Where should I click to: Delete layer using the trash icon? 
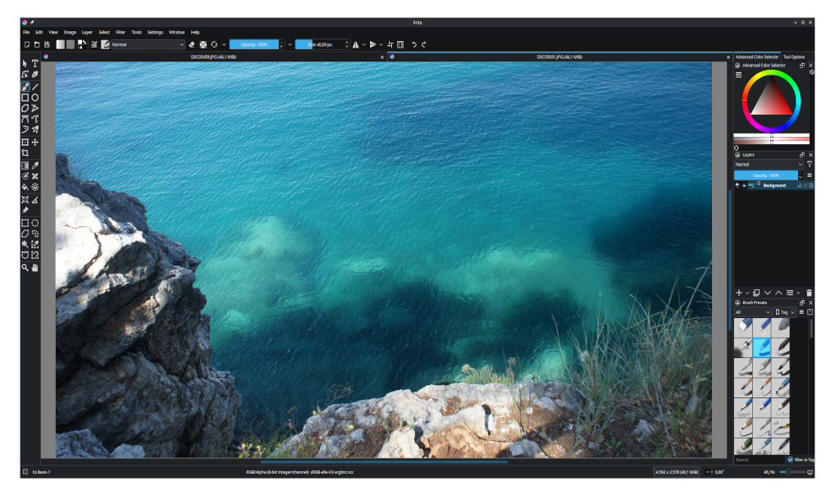809,293
